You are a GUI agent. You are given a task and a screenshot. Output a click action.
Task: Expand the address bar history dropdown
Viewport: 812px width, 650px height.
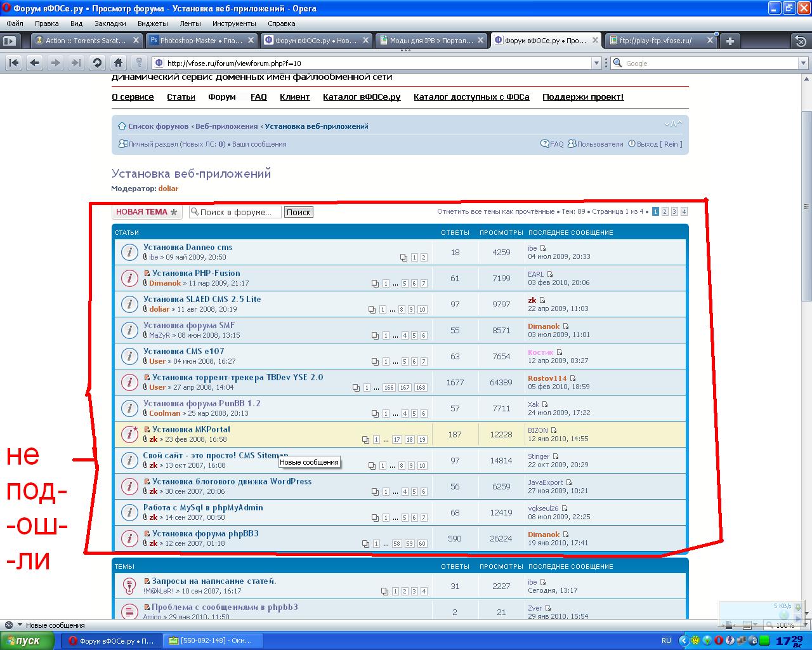pyautogui.click(x=596, y=63)
